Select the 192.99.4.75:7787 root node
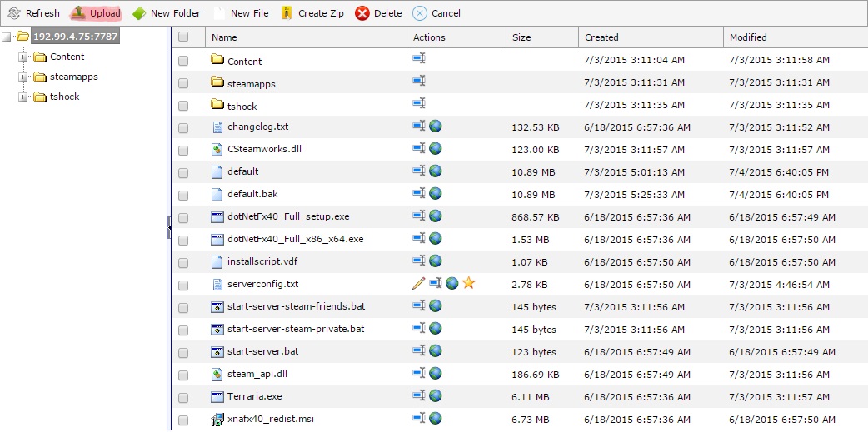The height and width of the screenshot is (432, 868). pos(75,37)
